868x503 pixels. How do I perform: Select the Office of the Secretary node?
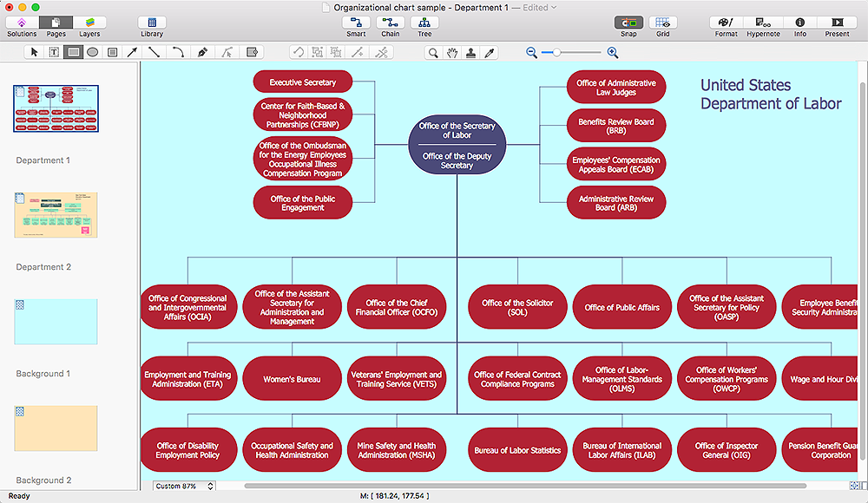point(457,145)
